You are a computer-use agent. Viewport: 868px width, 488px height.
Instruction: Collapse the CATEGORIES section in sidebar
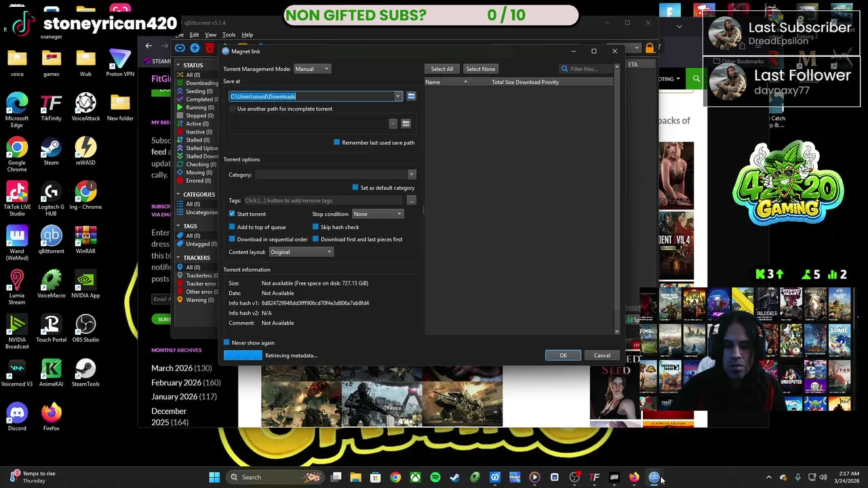[x=179, y=195]
